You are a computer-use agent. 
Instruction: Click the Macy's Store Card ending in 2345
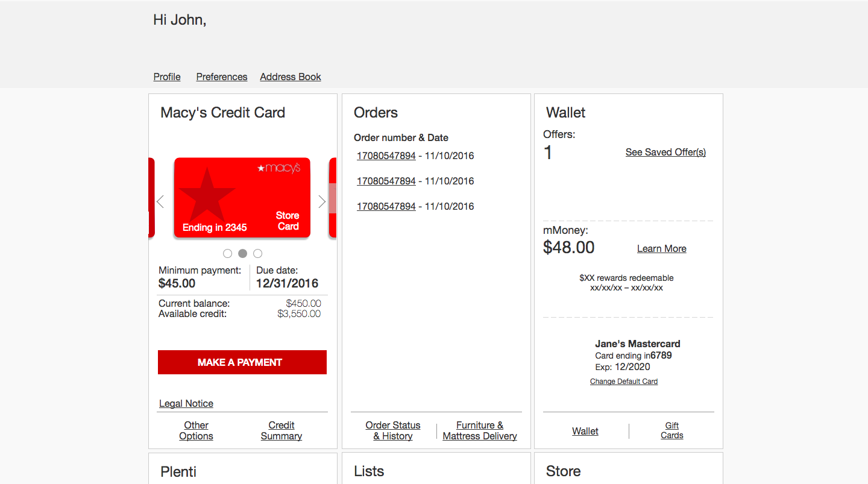click(242, 198)
